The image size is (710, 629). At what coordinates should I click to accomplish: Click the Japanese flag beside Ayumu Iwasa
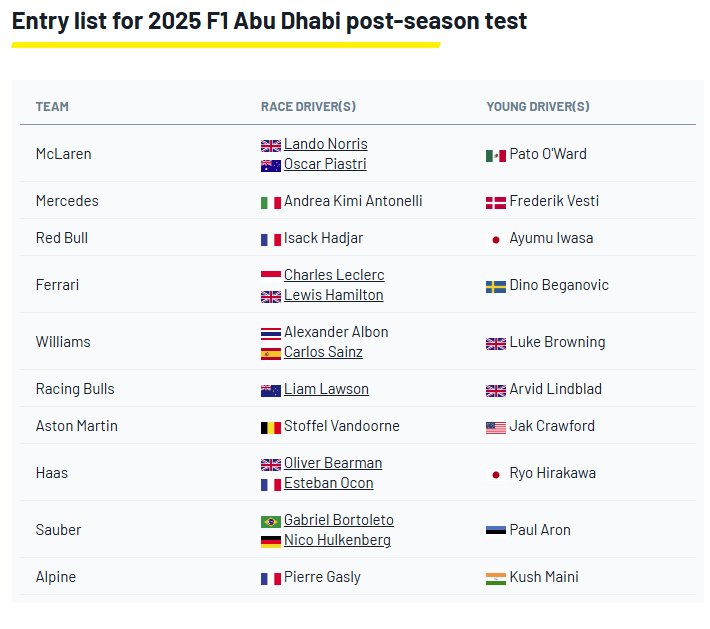click(496, 239)
